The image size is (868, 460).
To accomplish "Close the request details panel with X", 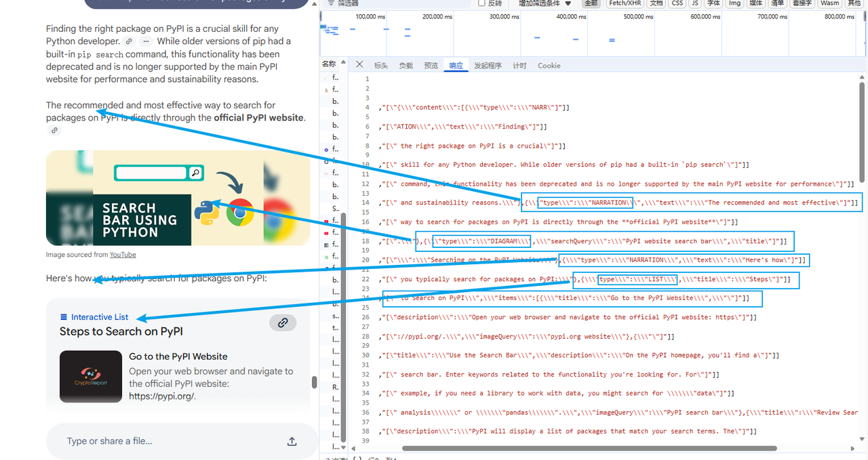I will [x=359, y=65].
